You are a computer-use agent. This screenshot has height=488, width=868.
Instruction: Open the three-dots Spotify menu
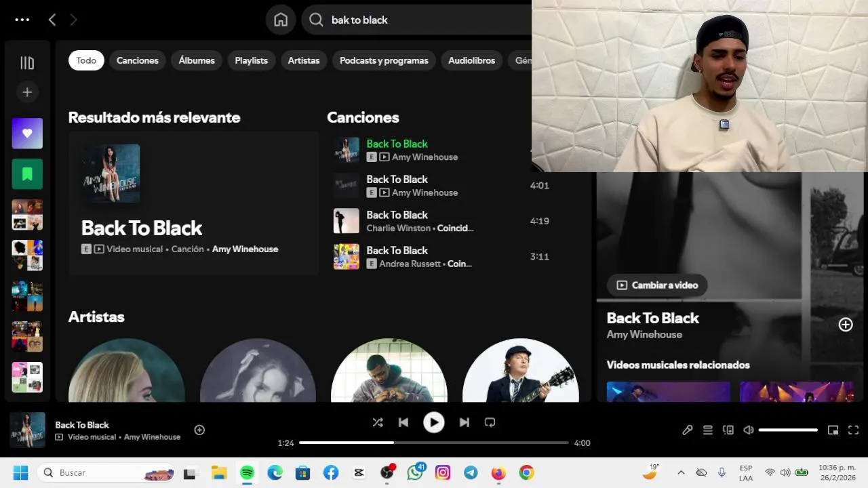(22, 20)
